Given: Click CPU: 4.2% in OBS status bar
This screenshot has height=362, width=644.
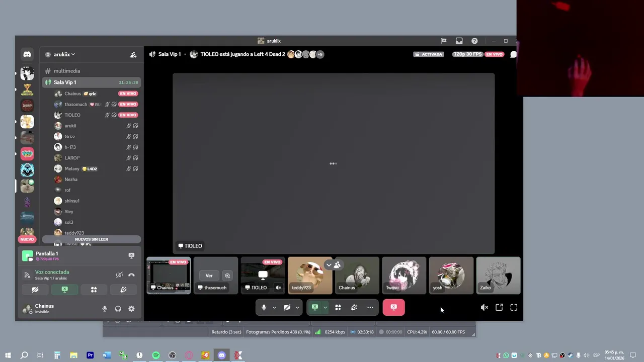Looking at the screenshot, I should pos(417,332).
